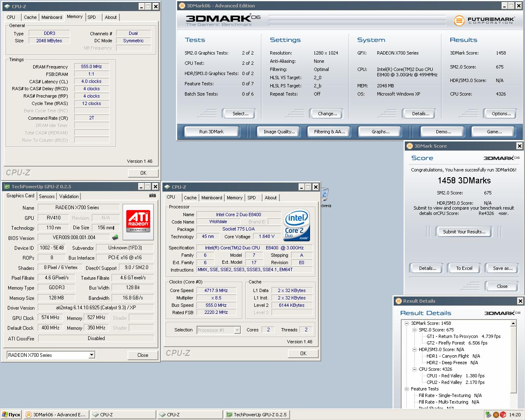This screenshot has width=525, height=420.
Task: Click the Futuremark Corporation logo
Action: pos(484,20)
